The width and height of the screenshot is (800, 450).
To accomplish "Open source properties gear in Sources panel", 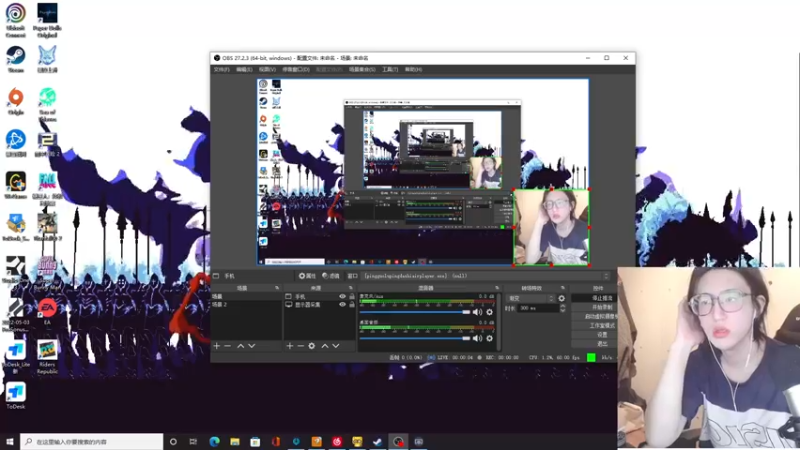I will coord(312,346).
